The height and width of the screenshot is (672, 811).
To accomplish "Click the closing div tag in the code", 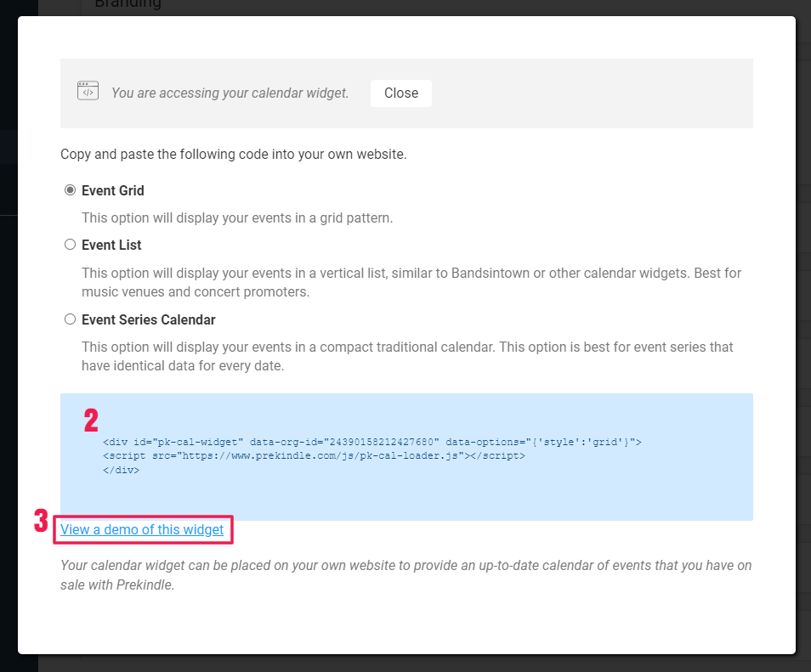I will pyautogui.click(x=121, y=471).
